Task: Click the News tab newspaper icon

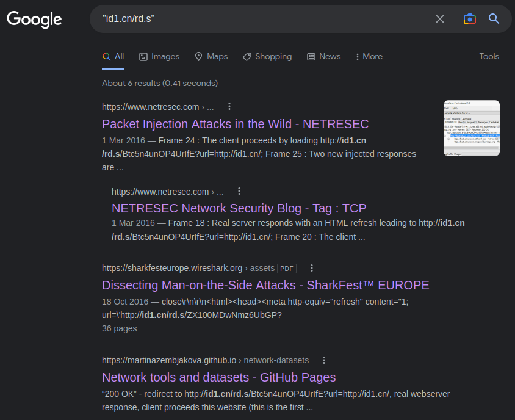Action: coord(311,57)
